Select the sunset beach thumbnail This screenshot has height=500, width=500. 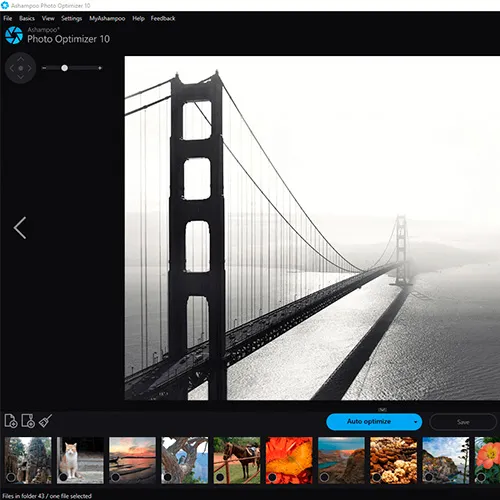(x=133, y=460)
